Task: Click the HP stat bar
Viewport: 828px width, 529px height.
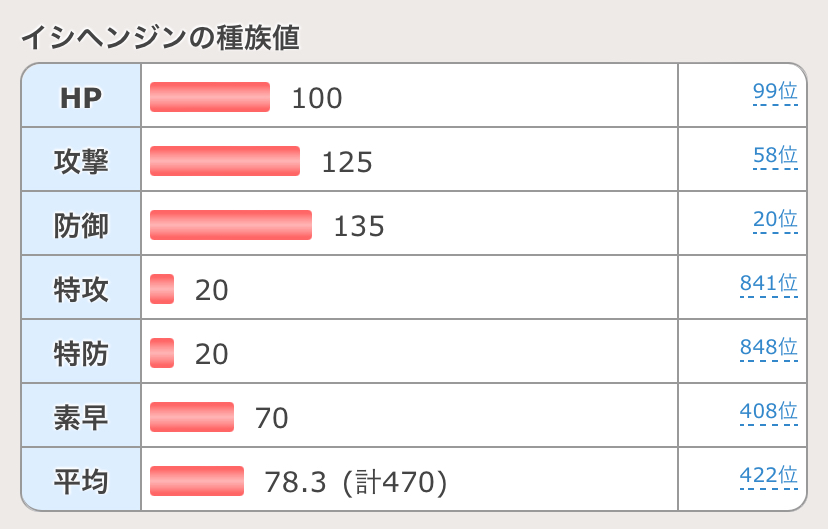Action: pyautogui.click(x=210, y=97)
